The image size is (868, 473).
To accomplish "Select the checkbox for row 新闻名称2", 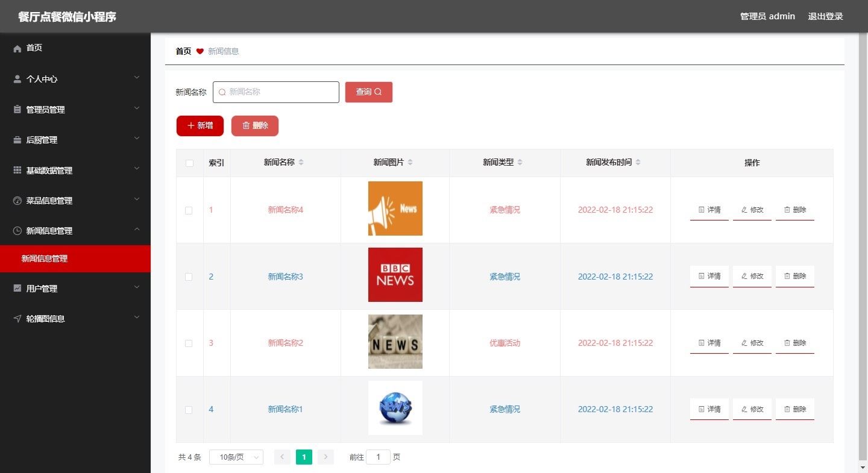I will (189, 343).
